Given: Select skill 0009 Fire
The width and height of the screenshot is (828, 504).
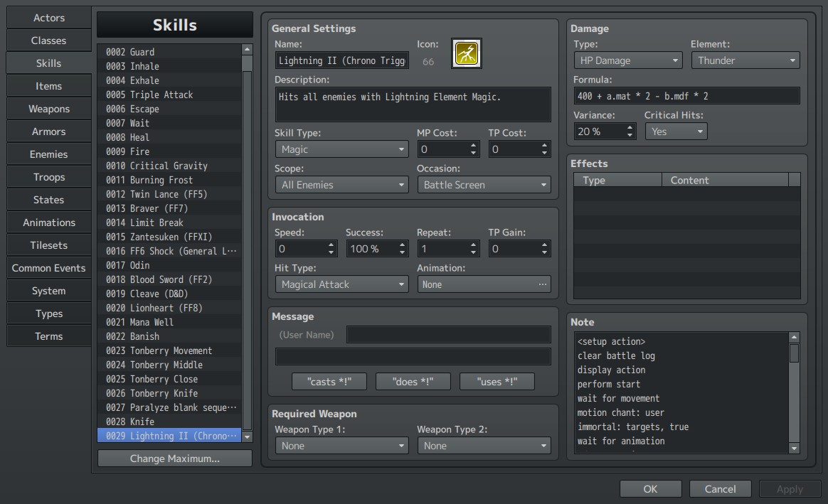Looking at the screenshot, I should [x=169, y=151].
